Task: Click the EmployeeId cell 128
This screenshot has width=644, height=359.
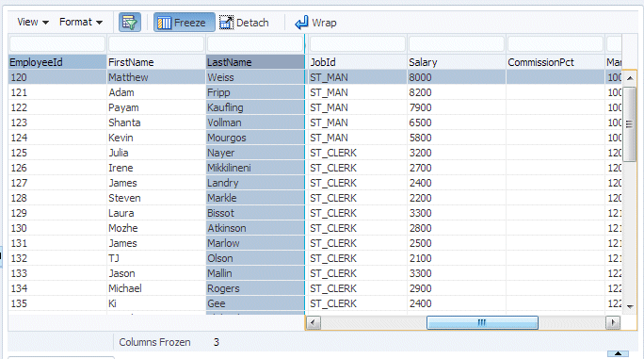Action: pyautogui.click(x=57, y=198)
